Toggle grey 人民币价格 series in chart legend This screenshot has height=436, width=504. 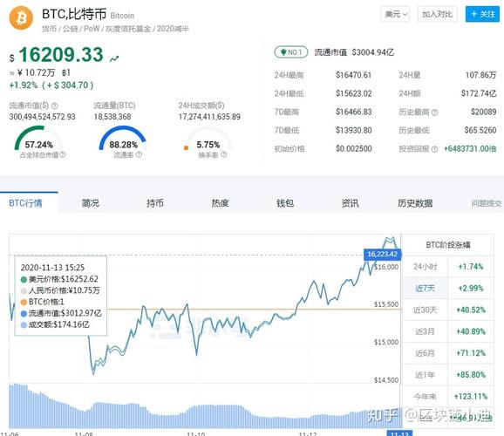[24, 291]
